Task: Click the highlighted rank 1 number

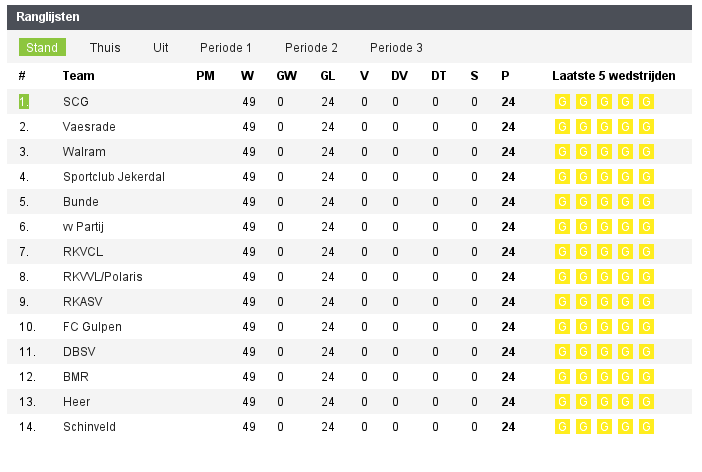Action: pyautogui.click(x=24, y=102)
